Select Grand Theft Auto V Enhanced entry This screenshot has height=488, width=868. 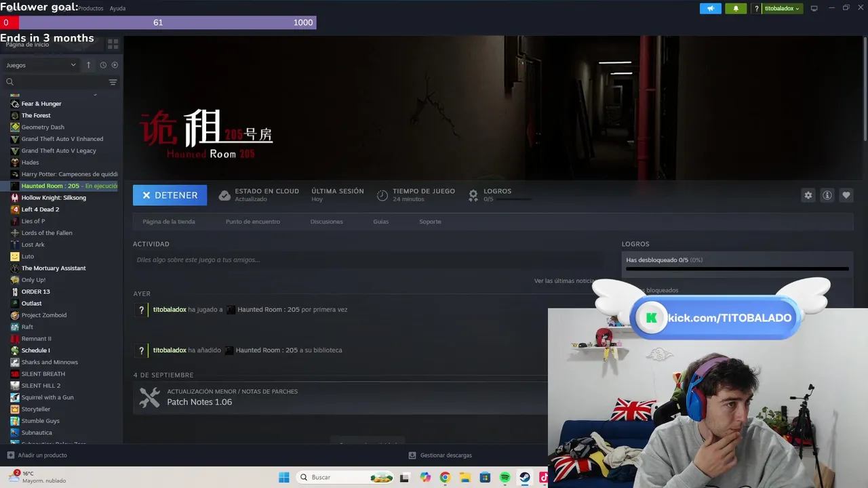click(62, 139)
